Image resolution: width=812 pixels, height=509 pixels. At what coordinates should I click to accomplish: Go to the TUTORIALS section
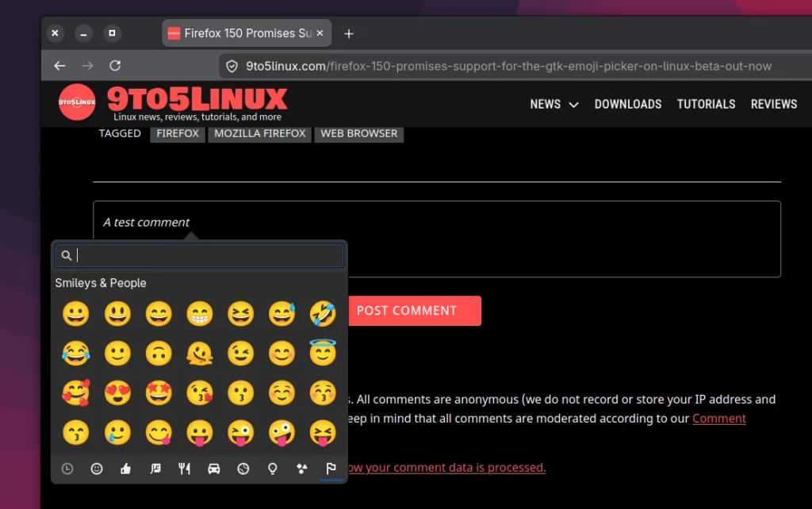(706, 104)
